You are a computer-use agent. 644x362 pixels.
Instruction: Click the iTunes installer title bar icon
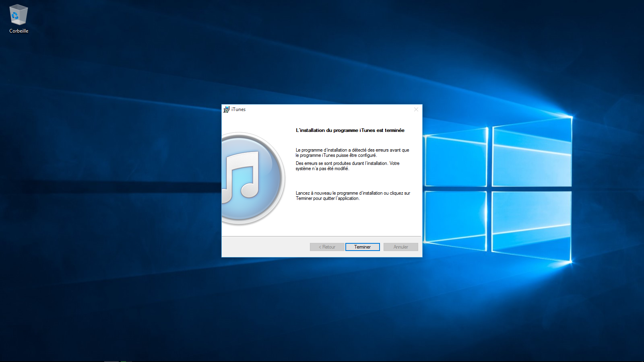[x=227, y=109]
